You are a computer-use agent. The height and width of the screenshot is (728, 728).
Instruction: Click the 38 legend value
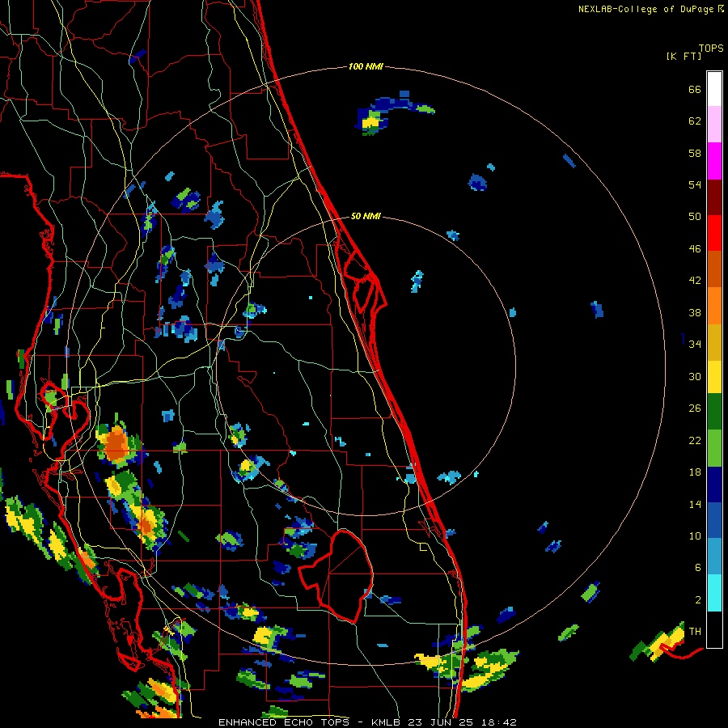coord(695,313)
